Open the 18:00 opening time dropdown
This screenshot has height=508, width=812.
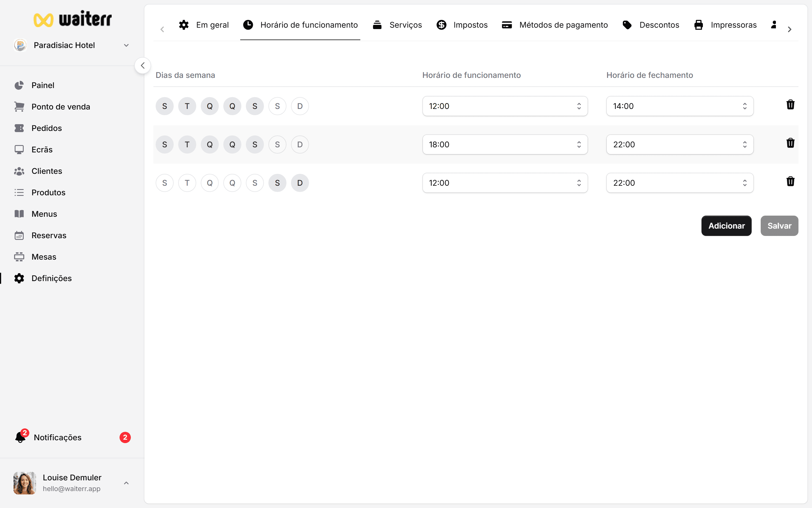[505, 144]
